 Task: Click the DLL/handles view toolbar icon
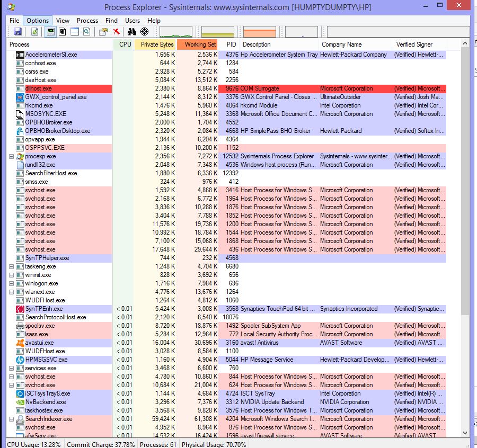(87, 32)
